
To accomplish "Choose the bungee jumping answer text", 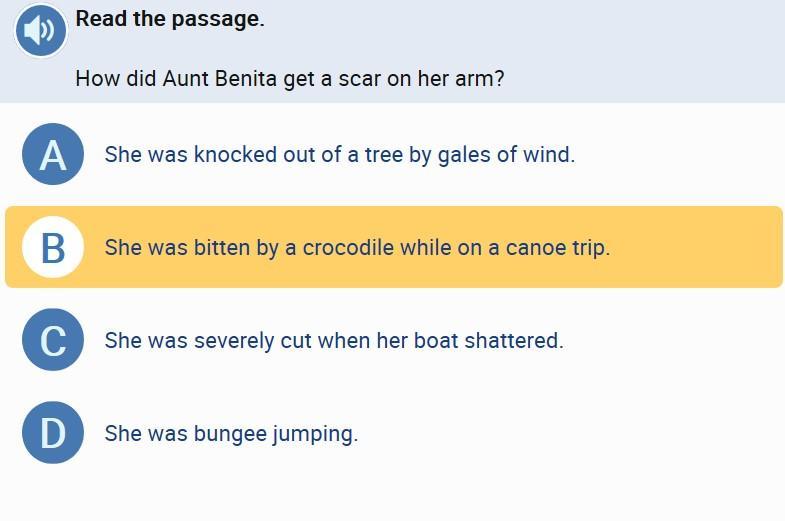I will point(231,434).
